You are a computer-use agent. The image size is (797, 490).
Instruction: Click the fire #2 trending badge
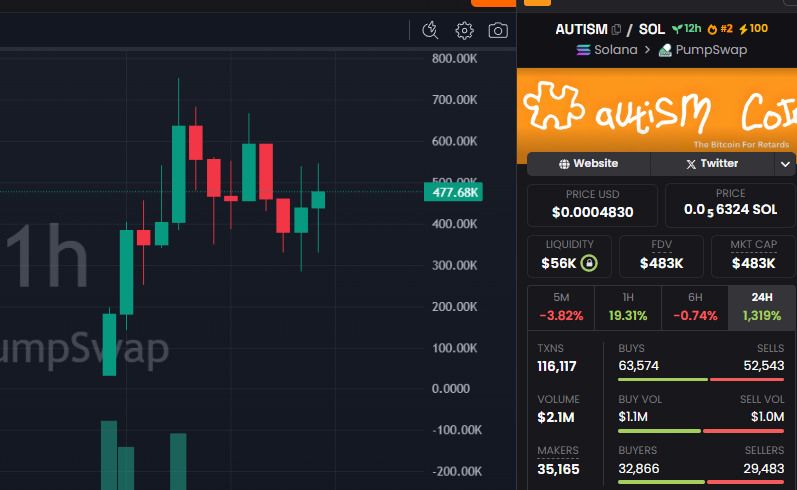[x=720, y=29]
